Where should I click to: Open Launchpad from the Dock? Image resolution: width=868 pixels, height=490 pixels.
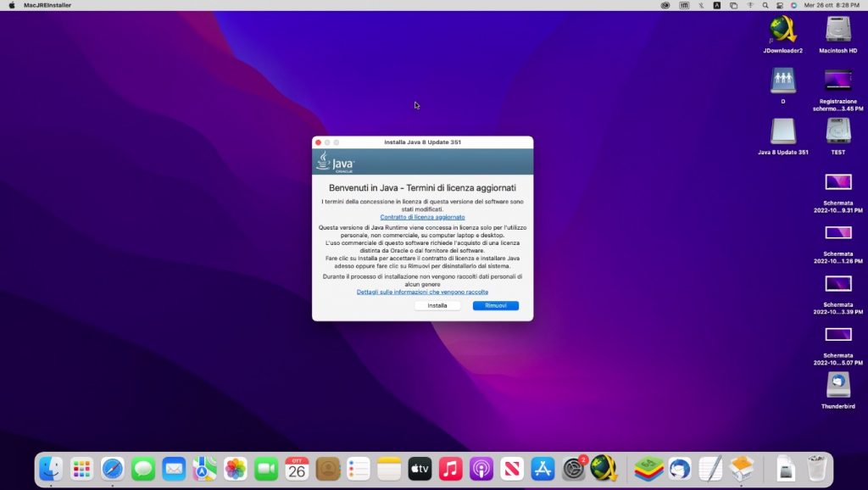click(81, 467)
